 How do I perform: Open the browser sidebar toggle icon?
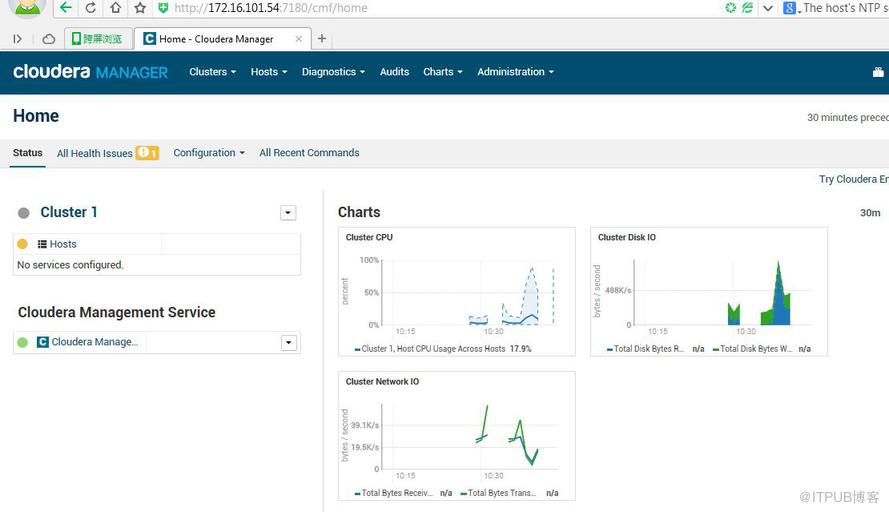tap(18, 39)
